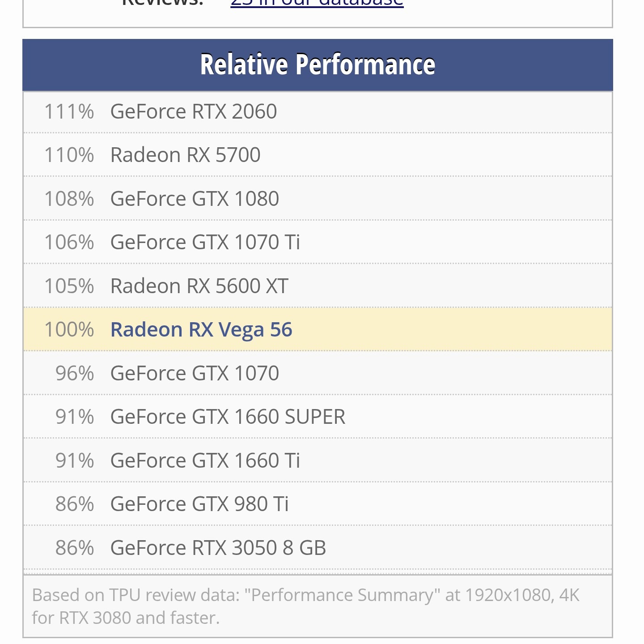Viewport: 644px width, 644px height.
Task: Click the 108% value for GTX 1080
Action: [69, 199]
